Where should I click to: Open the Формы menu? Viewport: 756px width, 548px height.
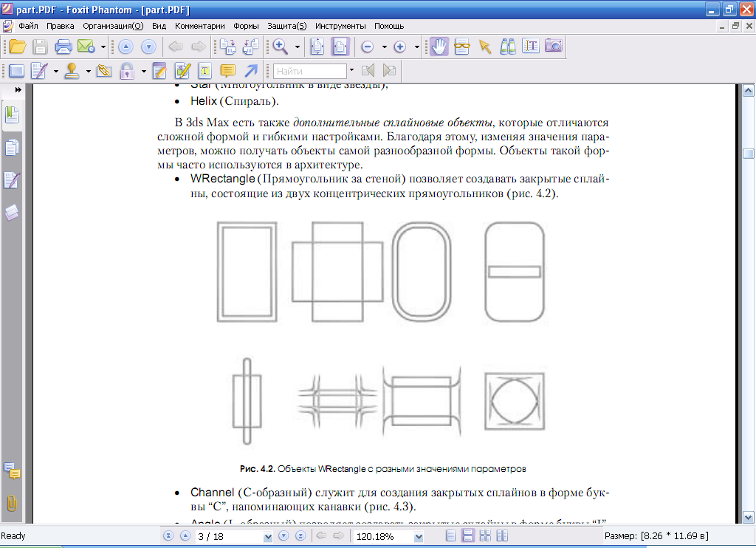click(246, 26)
